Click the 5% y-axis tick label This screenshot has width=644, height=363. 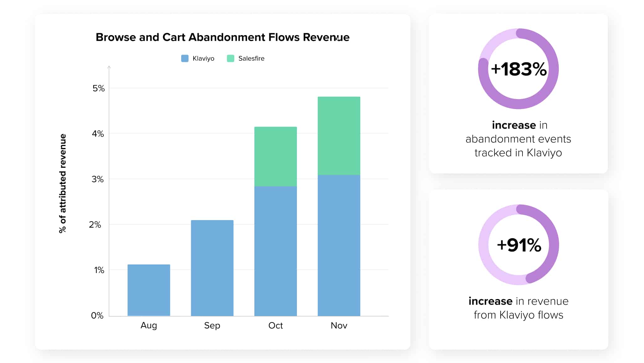tap(98, 88)
